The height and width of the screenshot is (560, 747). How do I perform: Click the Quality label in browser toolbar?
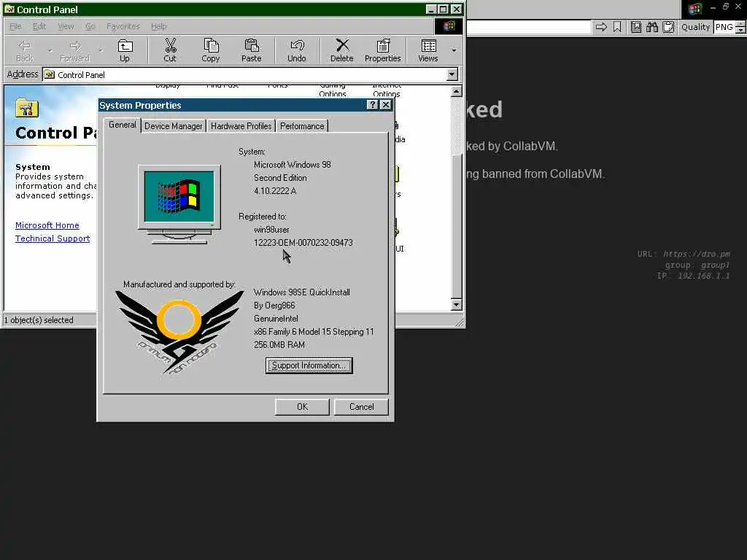point(695,27)
